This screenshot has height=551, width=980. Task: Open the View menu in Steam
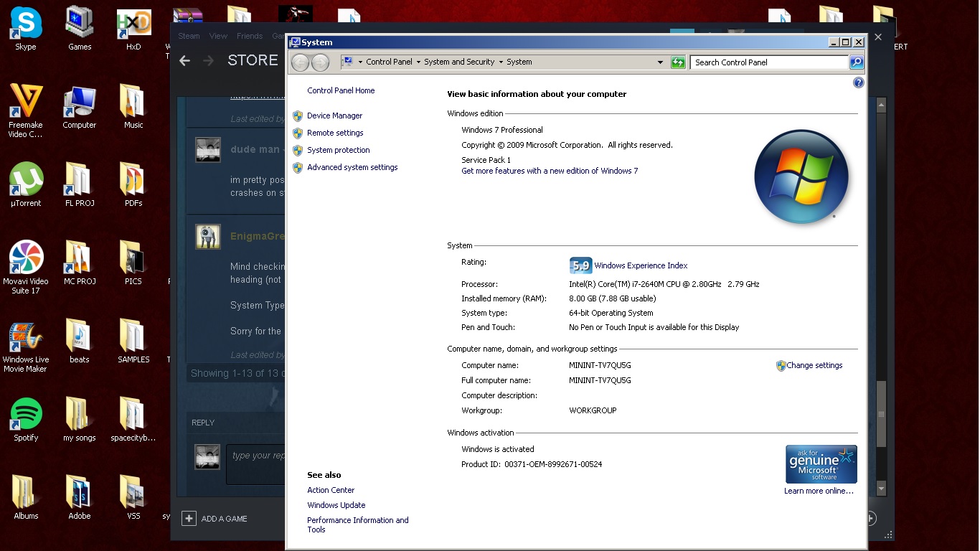tap(218, 36)
